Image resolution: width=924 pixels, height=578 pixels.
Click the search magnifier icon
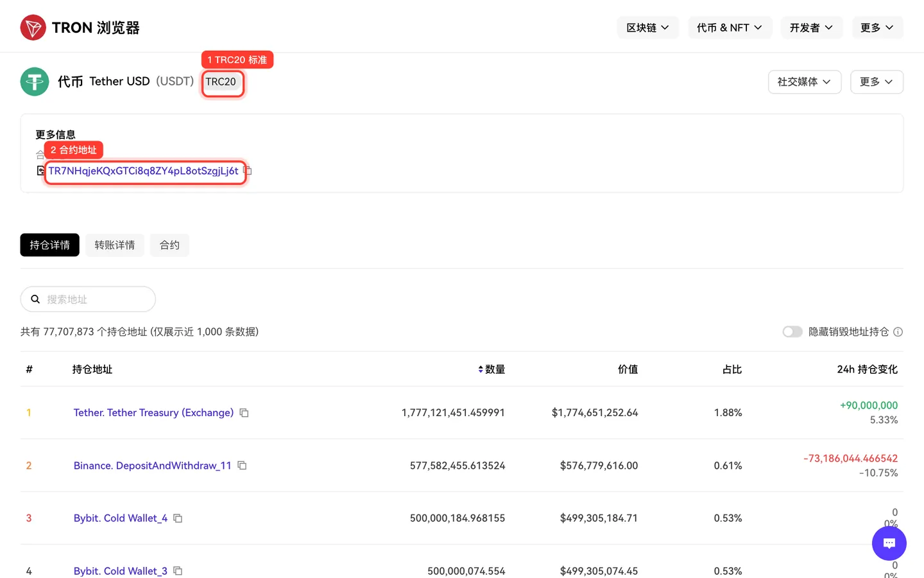point(35,299)
